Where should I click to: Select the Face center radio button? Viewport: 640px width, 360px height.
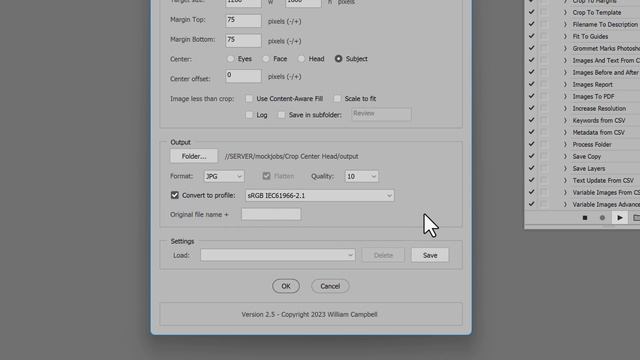tap(266, 59)
